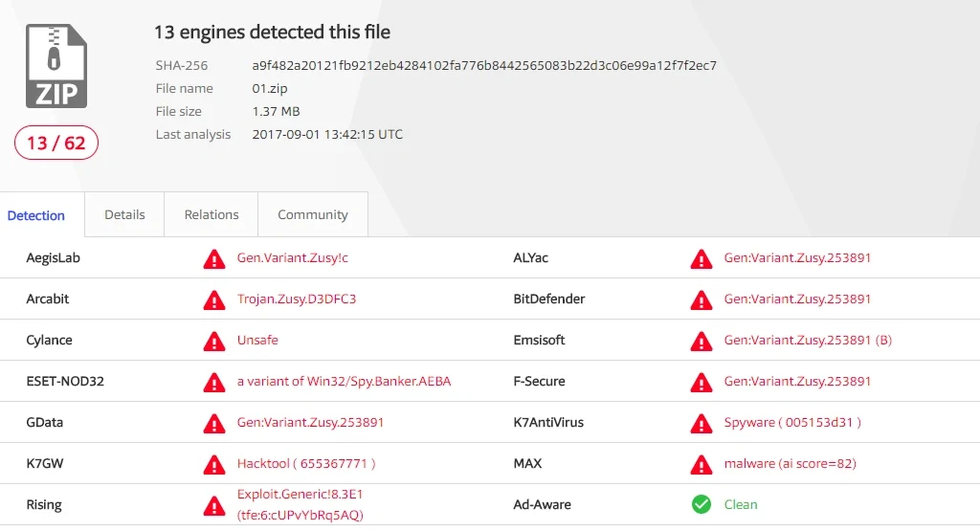
Task: Click the Rising engine name
Action: pyautogui.click(x=44, y=504)
